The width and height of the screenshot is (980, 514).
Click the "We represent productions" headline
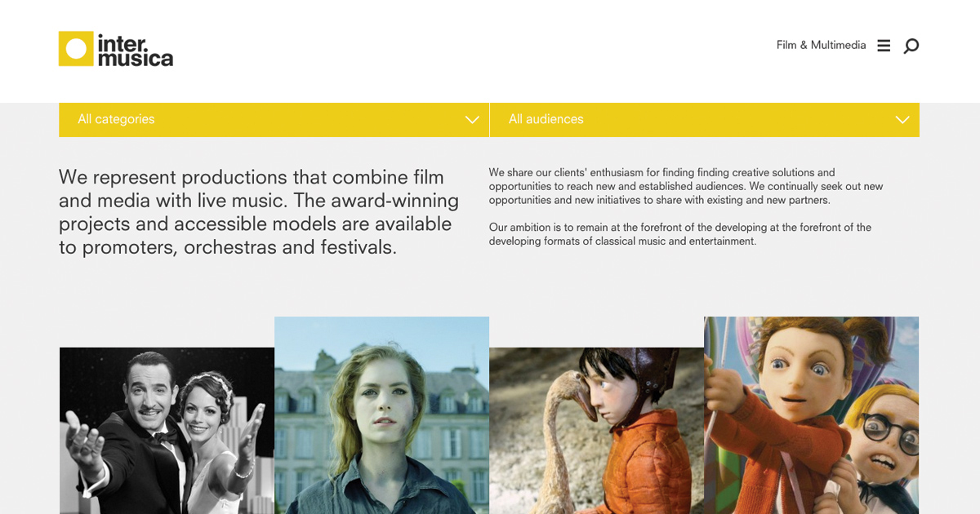coord(259,212)
